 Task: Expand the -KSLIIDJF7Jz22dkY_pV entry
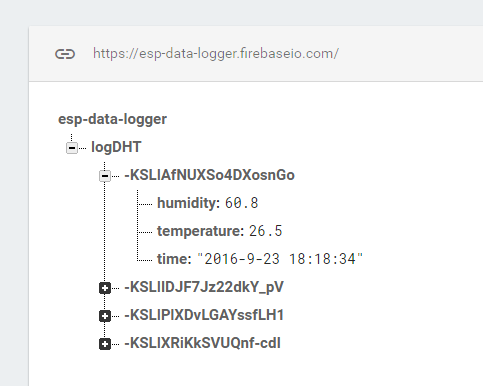(x=105, y=288)
